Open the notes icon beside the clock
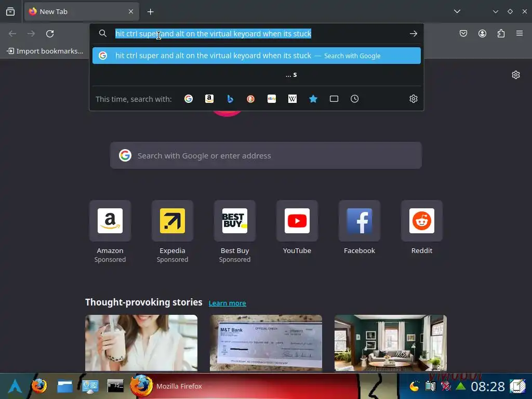532x399 pixels. (518, 386)
